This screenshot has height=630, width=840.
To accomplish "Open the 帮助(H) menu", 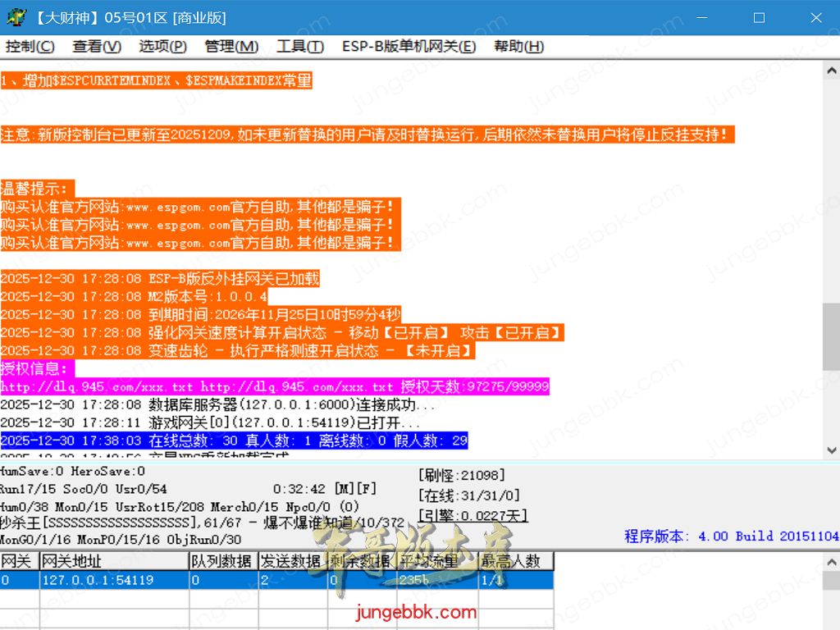I will point(518,47).
